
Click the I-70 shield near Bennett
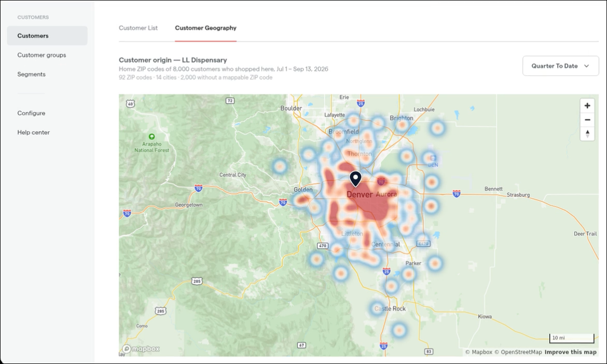coord(457,193)
